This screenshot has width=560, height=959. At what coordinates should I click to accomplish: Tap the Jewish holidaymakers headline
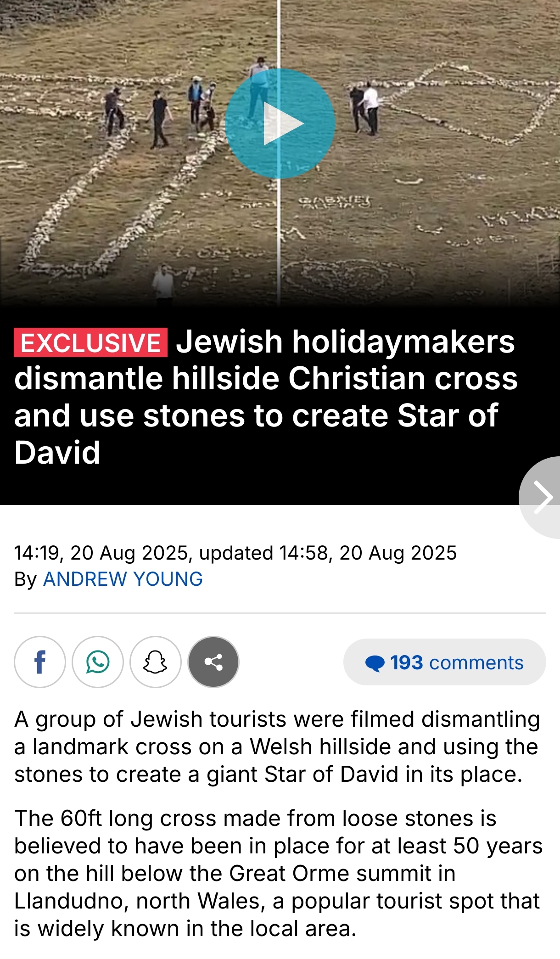tap(266, 397)
